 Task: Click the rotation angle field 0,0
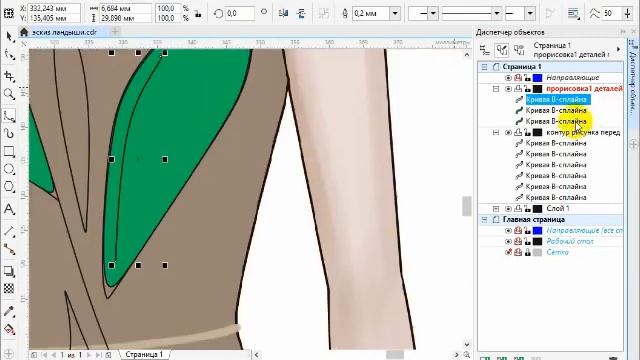pyautogui.click(x=240, y=13)
